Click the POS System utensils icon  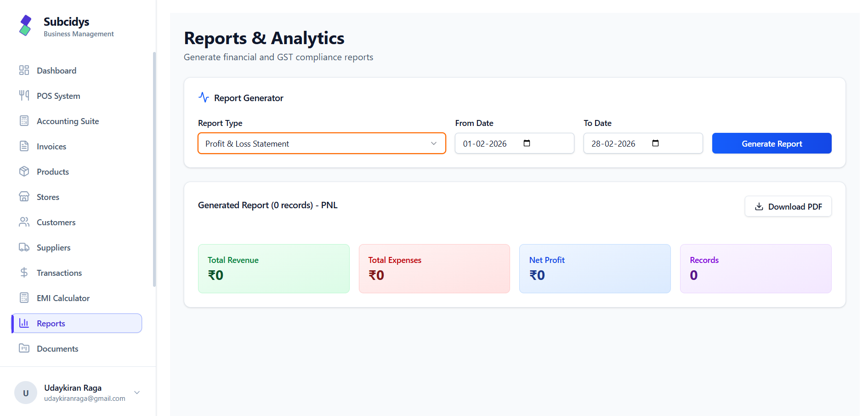(x=24, y=96)
